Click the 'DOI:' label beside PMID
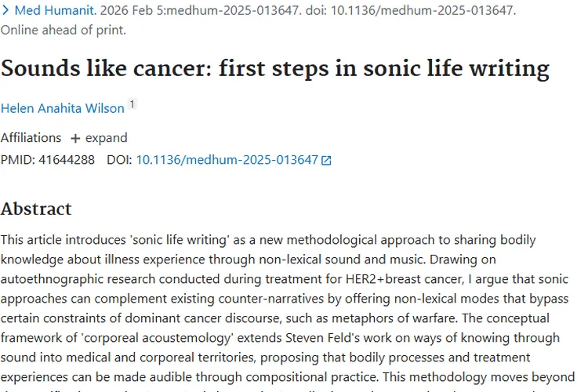This screenshot has height=392, width=588. (119, 159)
